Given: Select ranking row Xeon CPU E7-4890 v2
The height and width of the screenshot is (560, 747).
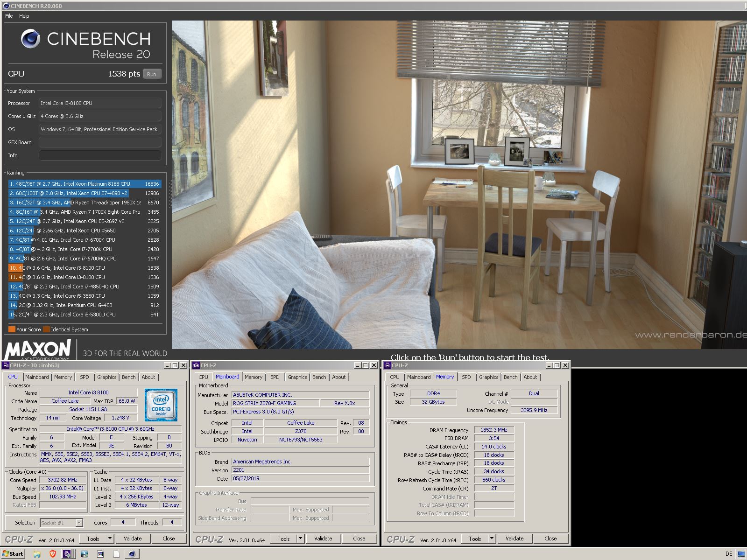Looking at the screenshot, I should (x=85, y=193).
